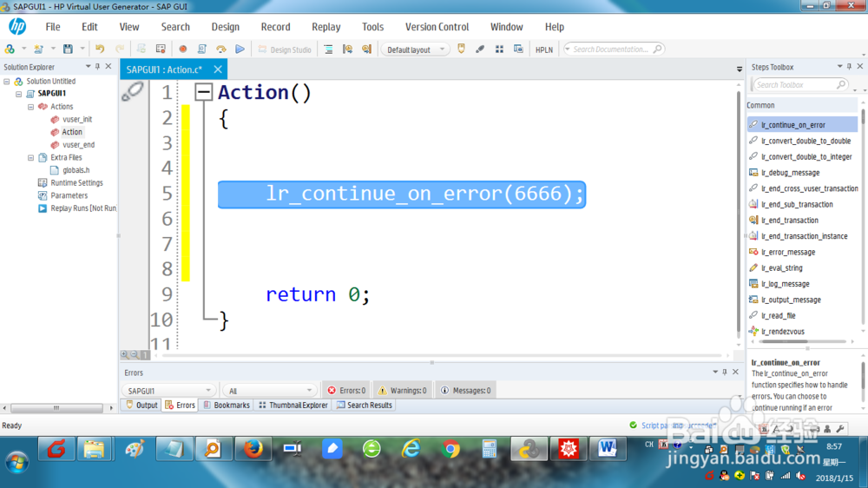This screenshot has height=488, width=868.
Task: Open globals.h in Solution Explorer
Action: click(x=76, y=170)
